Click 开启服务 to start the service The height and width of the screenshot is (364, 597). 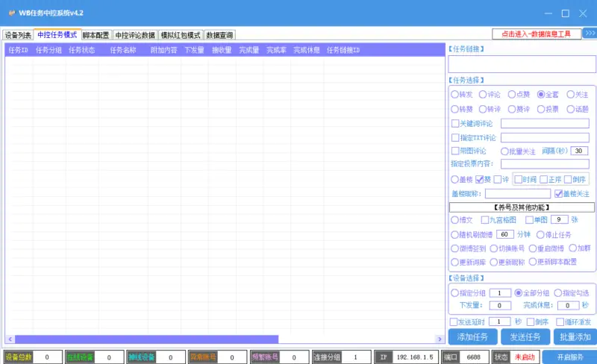(x=569, y=357)
